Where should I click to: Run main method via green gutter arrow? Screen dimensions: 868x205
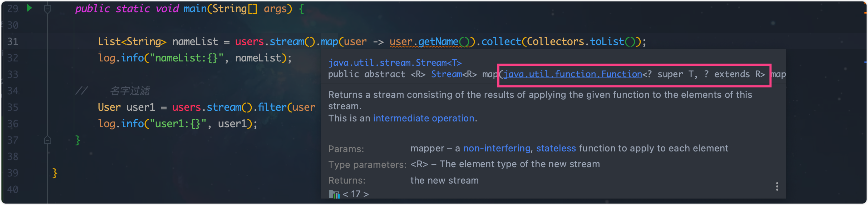29,8
